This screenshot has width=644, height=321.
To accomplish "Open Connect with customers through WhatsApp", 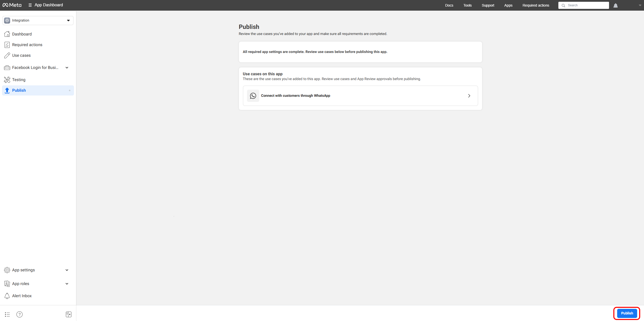I will point(360,96).
